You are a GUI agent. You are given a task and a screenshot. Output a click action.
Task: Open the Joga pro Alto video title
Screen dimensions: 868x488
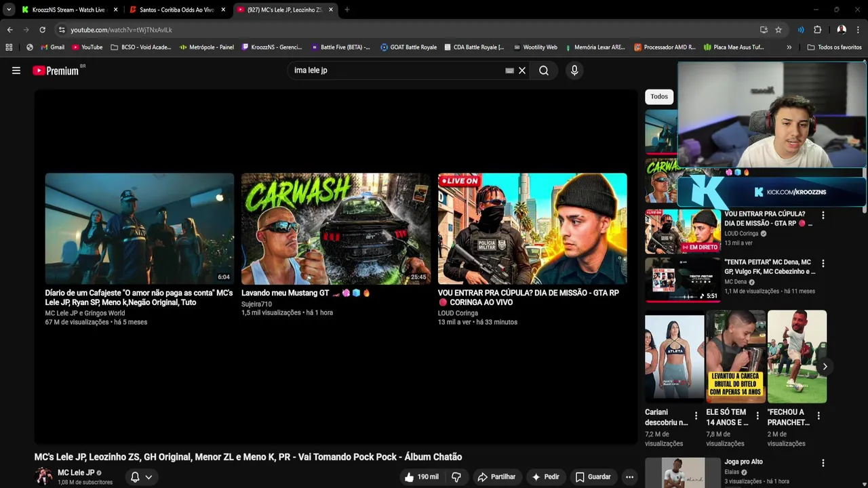coord(743,462)
